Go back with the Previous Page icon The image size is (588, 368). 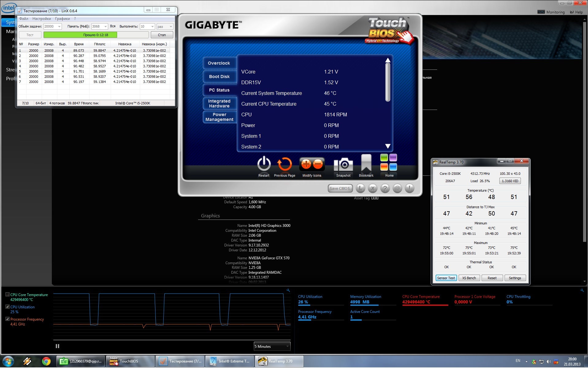(284, 164)
